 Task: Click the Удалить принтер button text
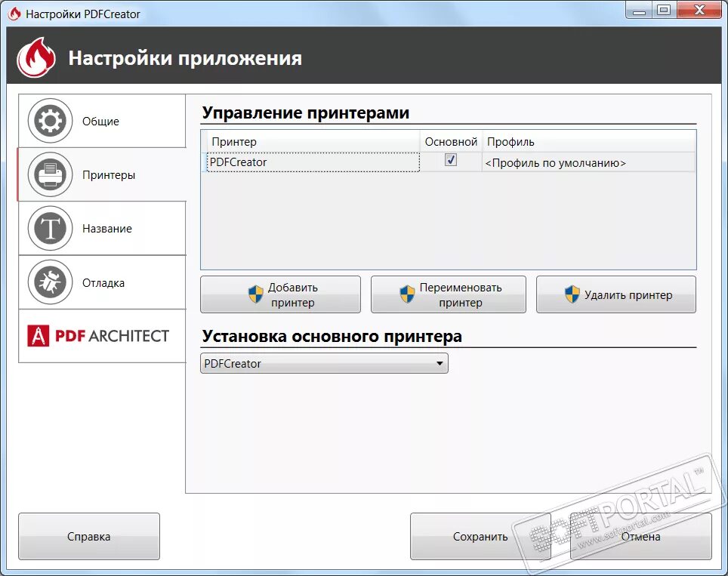pyautogui.click(x=628, y=295)
